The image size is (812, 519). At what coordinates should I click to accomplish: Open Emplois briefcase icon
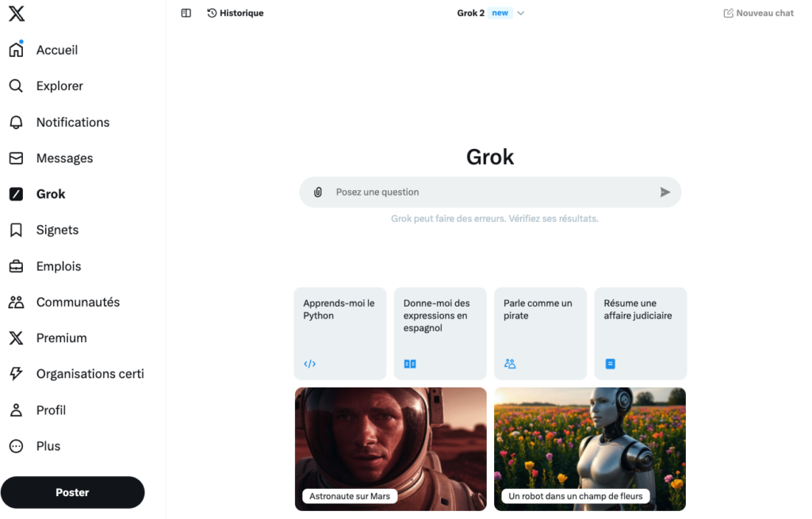(16, 266)
